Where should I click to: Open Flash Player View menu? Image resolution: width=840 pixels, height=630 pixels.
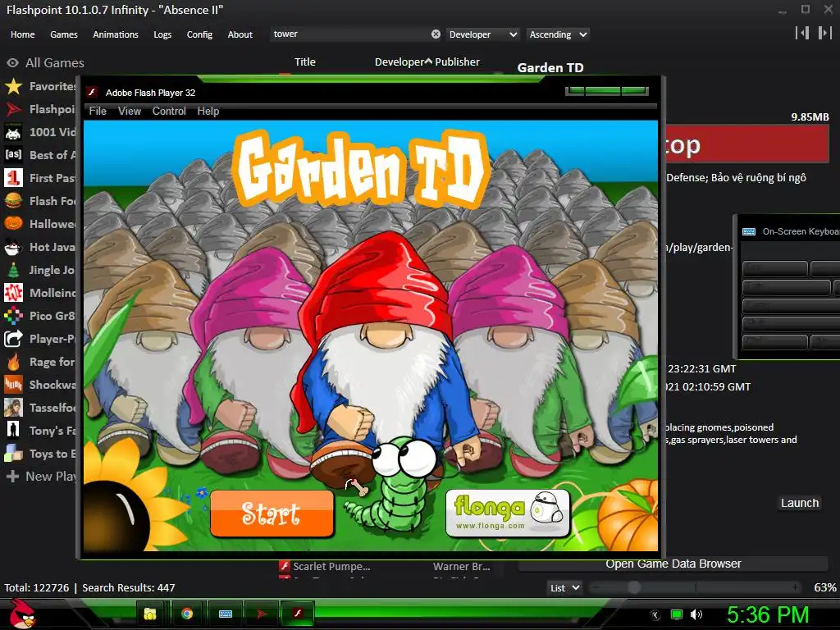tap(130, 111)
